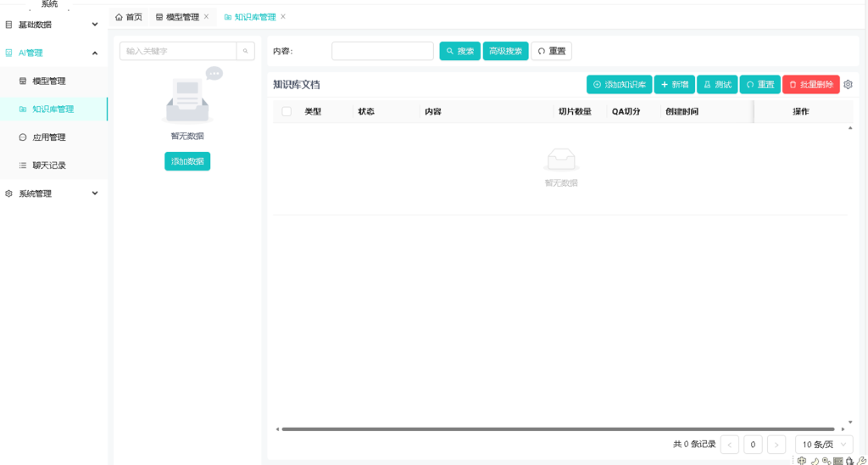Click the 添加数据 button
Viewport: 868px width, 465px height.
187,161
